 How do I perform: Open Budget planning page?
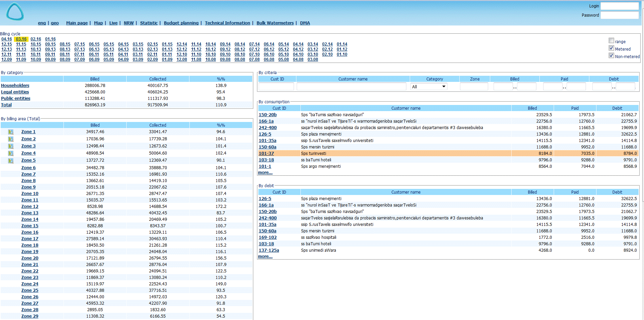pyautogui.click(x=181, y=23)
